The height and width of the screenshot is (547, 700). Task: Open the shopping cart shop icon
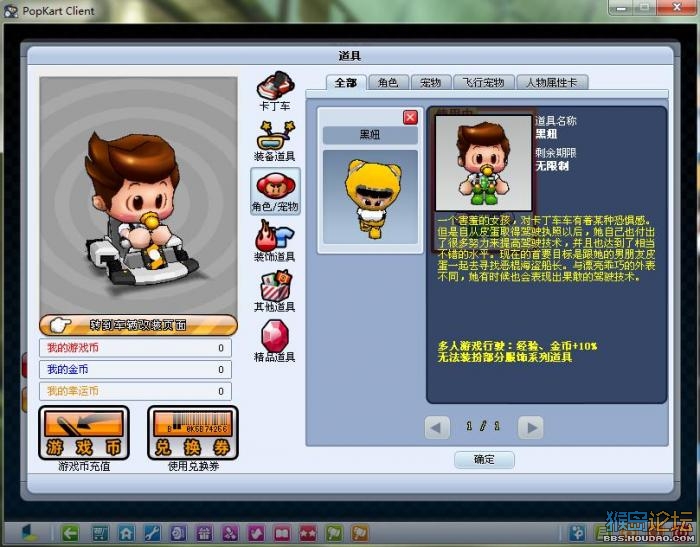(x=100, y=533)
